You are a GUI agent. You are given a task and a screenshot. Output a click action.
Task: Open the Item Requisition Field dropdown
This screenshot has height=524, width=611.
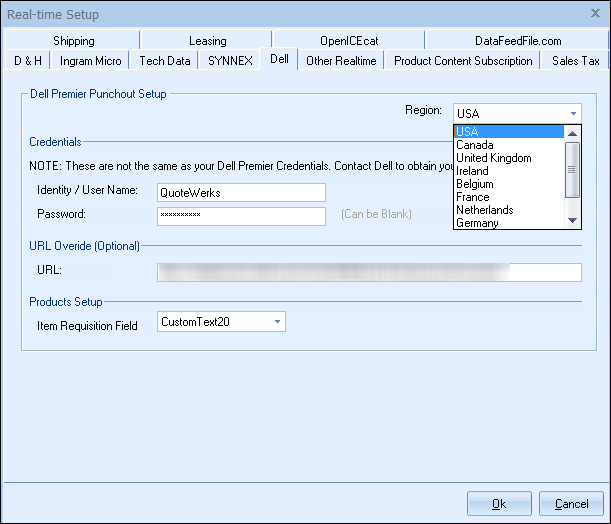click(x=221, y=322)
